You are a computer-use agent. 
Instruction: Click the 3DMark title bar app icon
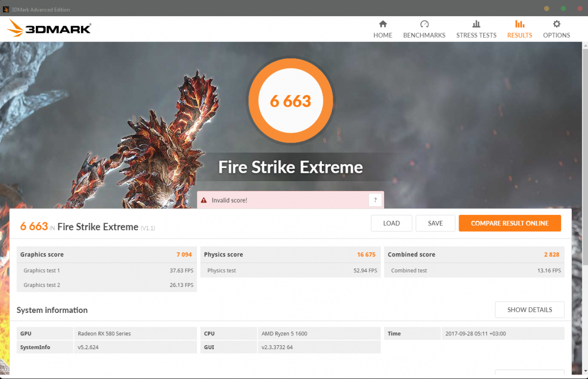pyautogui.click(x=5, y=9)
